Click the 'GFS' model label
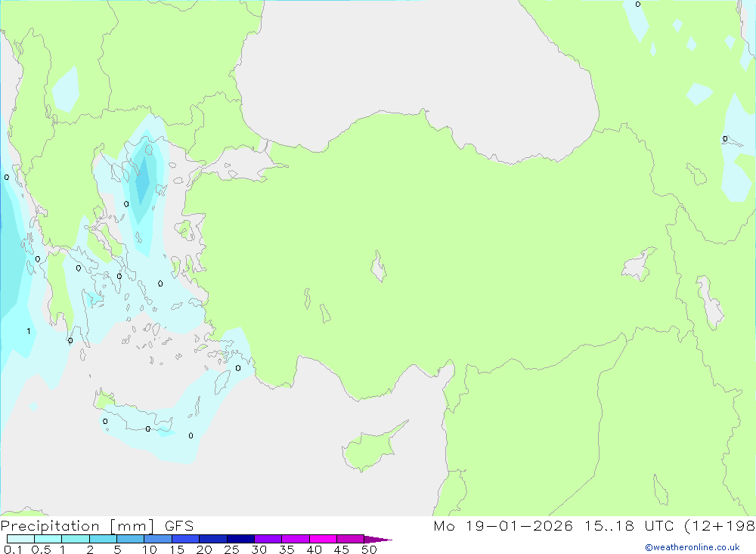The height and width of the screenshot is (554, 756). [x=179, y=525]
